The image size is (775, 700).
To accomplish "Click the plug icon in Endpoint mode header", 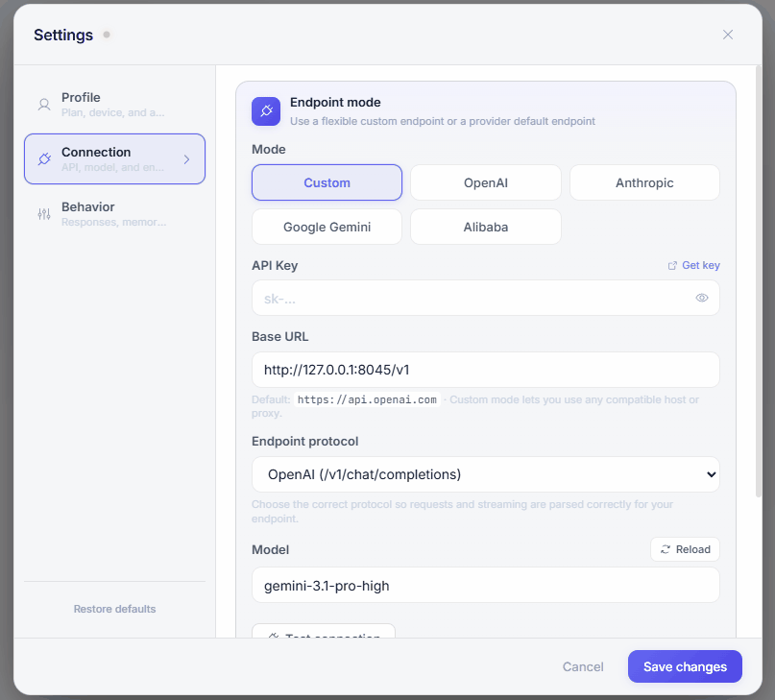I will [266, 111].
